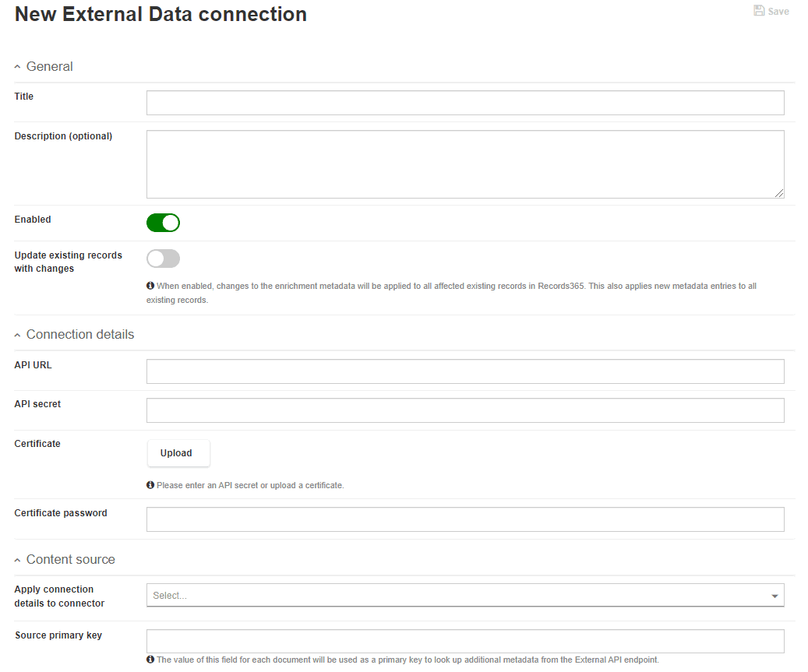Click the API URL input field
The height and width of the screenshot is (672, 808).
coord(465,371)
